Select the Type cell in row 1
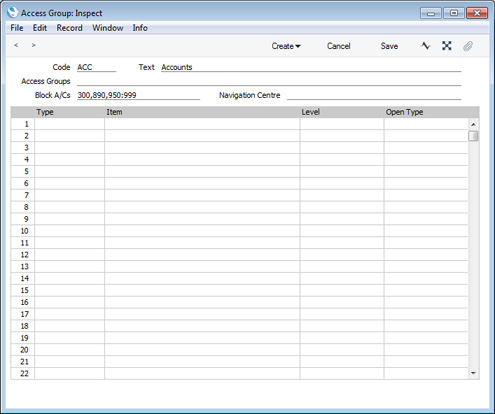Screen dimensions: 495x414 (x=69, y=124)
